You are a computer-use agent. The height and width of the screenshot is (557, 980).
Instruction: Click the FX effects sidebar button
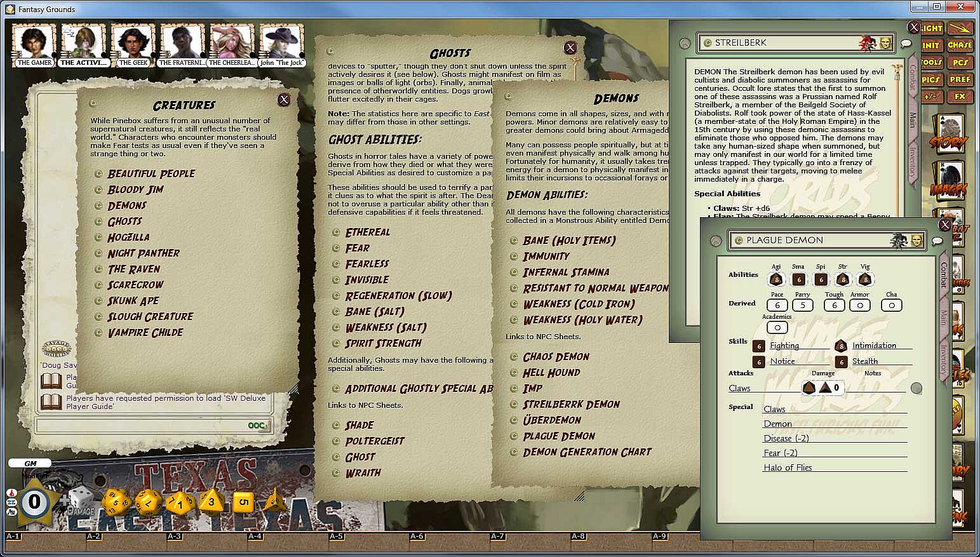[960, 97]
